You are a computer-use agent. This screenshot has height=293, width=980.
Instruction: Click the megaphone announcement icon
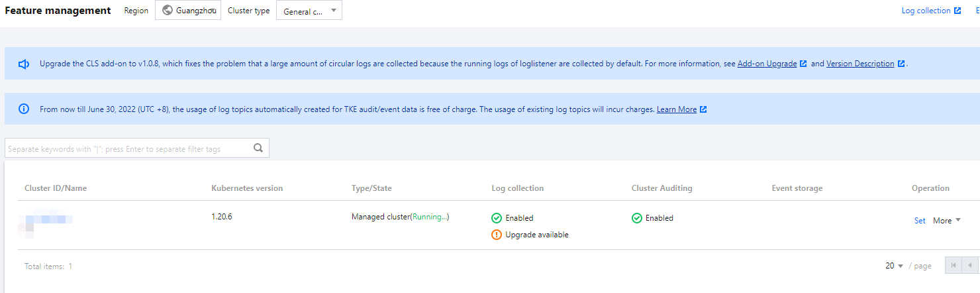click(x=24, y=64)
